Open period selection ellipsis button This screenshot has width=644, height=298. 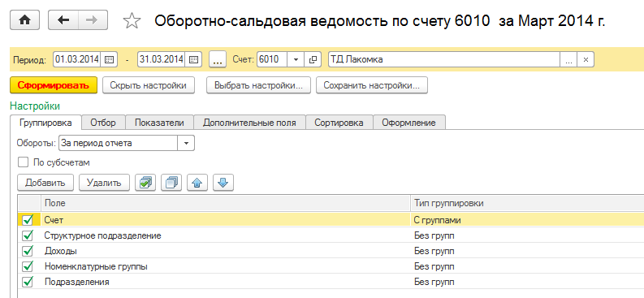pos(218,59)
